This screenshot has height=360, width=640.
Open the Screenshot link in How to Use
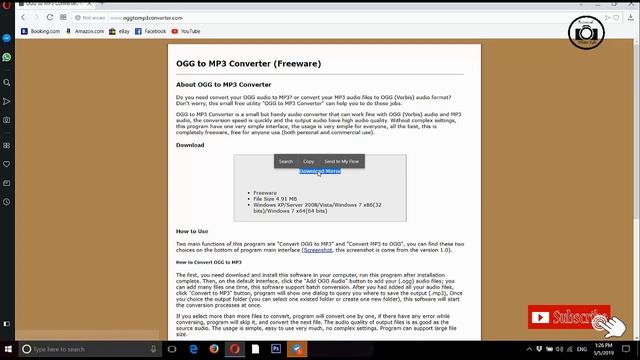click(x=318, y=250)
